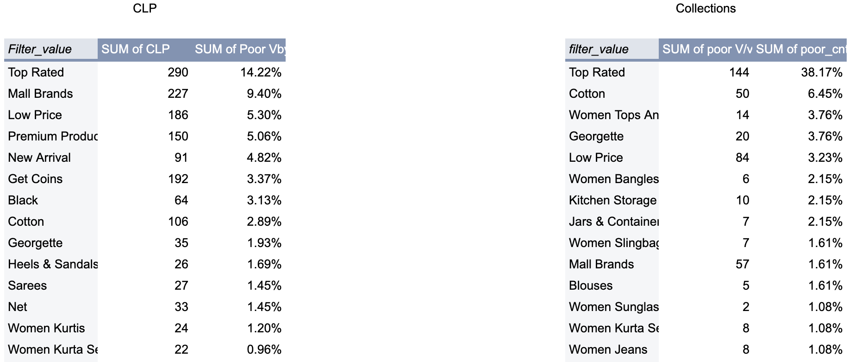
Task: Click the Women Jeans row label
Action: click(608, 349)
